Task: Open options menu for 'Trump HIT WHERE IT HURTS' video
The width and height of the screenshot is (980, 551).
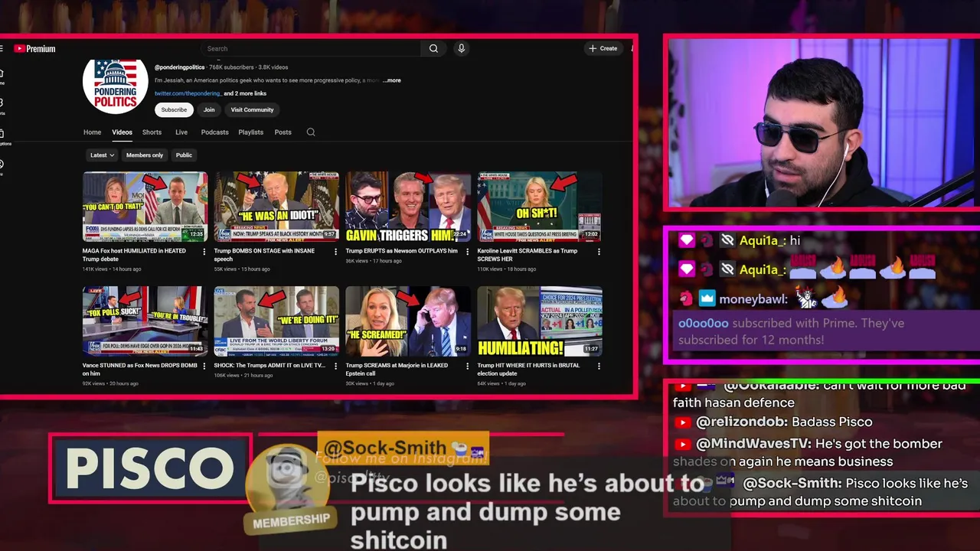Action: coord(599,367)
